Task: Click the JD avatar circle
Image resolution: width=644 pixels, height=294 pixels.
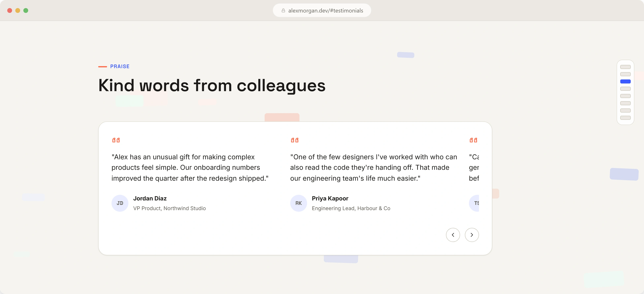Action: pyautogui.click(x=120, y=203)
